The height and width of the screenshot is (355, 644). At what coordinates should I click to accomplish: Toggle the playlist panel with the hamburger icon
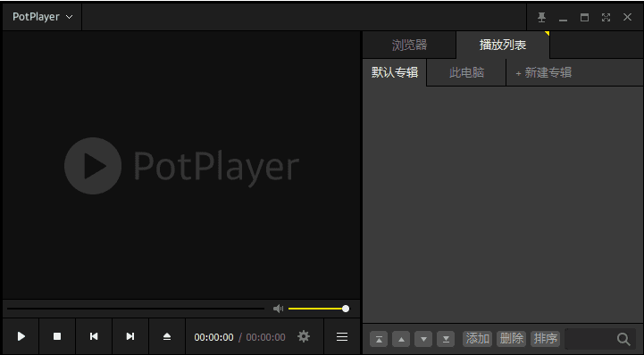click(342, 336)
